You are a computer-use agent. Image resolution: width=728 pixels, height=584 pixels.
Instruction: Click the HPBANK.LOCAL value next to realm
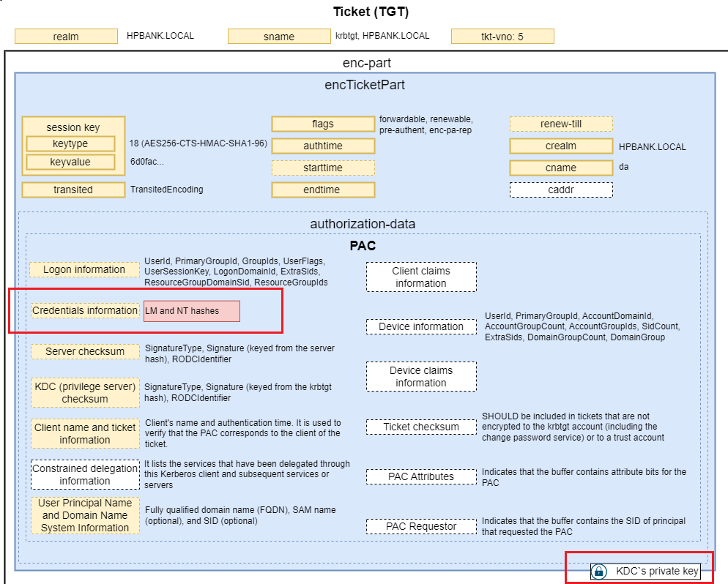point(160,36)
